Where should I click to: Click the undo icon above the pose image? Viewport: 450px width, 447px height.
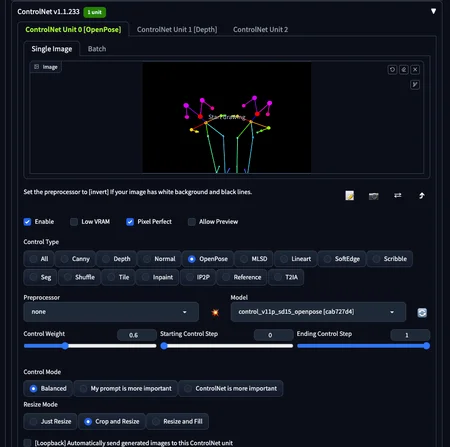(x=392, y=69)
